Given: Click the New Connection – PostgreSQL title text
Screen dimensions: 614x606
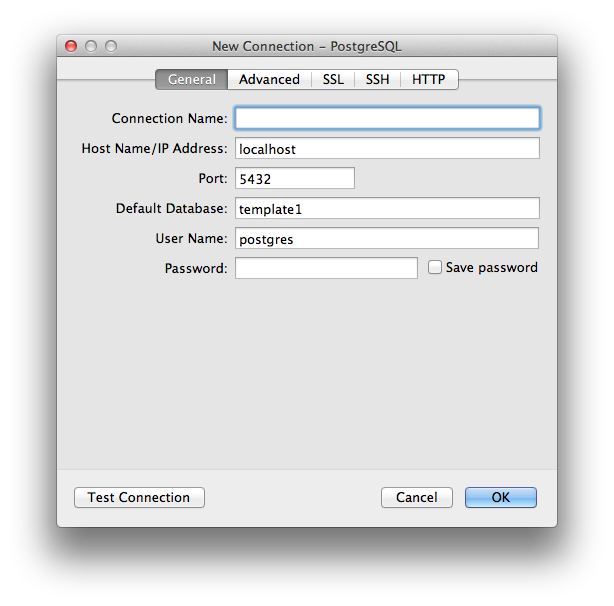Looking at the screenshot, I should pyautogui.click(x=307, y=46).
